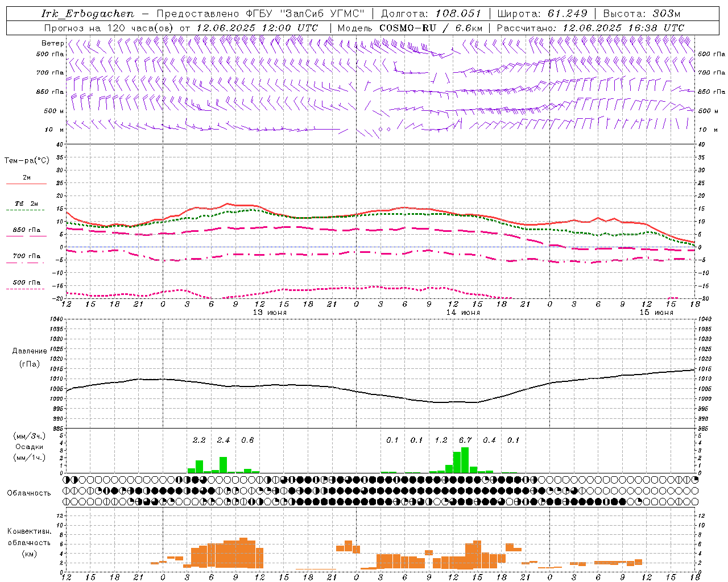Click the (гПа) unit under Давление
The image size is (728, 582).
tap(30, 364)
